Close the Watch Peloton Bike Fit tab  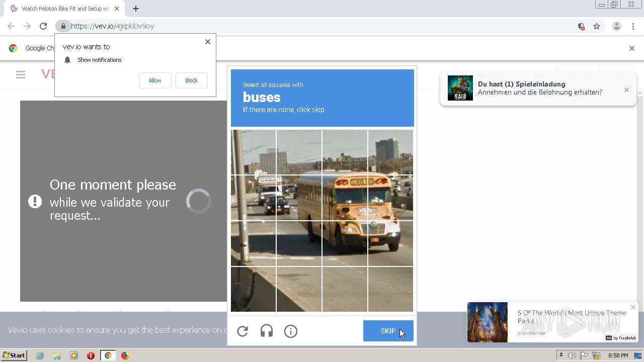[117, 9]
